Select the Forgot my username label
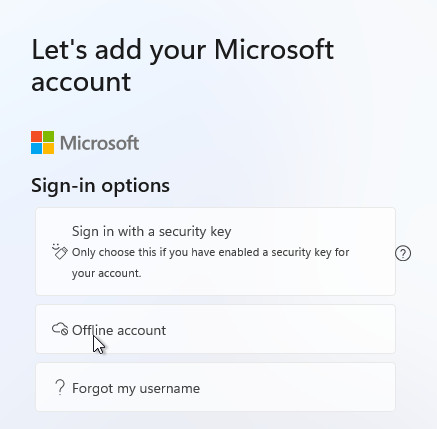The height and width of the screenshot is (429, 437). [136, 388]
